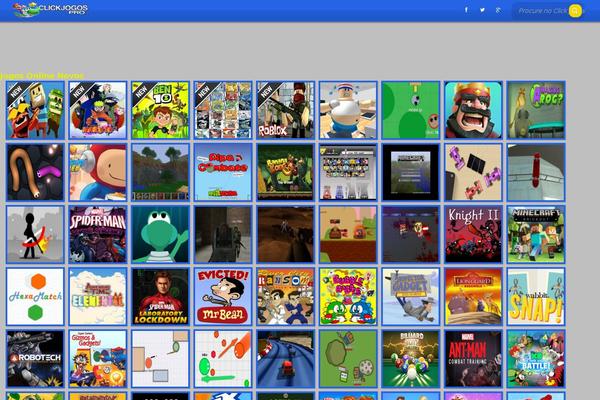Open the Minecraft characters game thumbnail
This screenshot has height=400, width=600.
tap(536, 235)
